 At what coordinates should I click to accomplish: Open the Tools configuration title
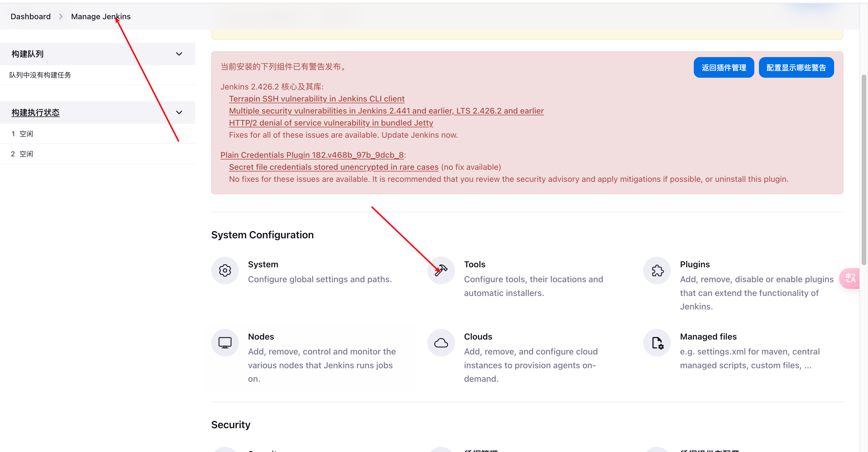[x=474, y=264]
